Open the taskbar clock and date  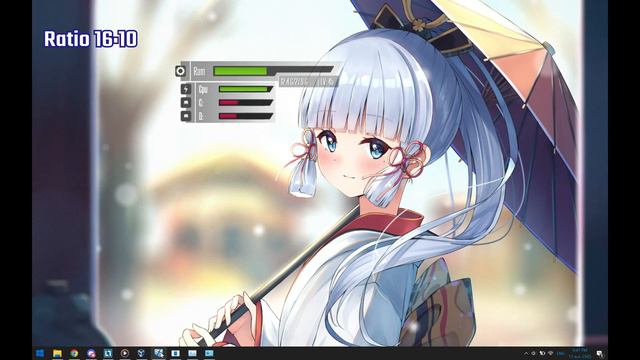click(x=580, y=353)
